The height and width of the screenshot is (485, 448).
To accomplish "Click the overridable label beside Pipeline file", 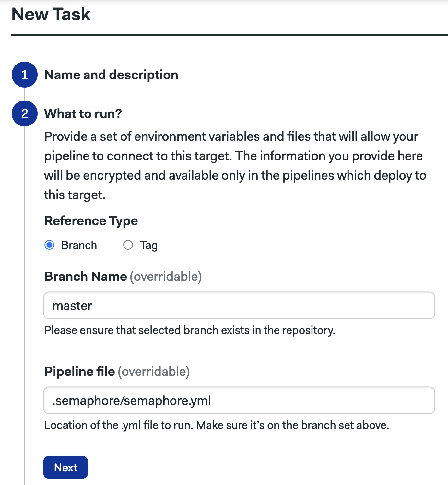I will point(154,372).
